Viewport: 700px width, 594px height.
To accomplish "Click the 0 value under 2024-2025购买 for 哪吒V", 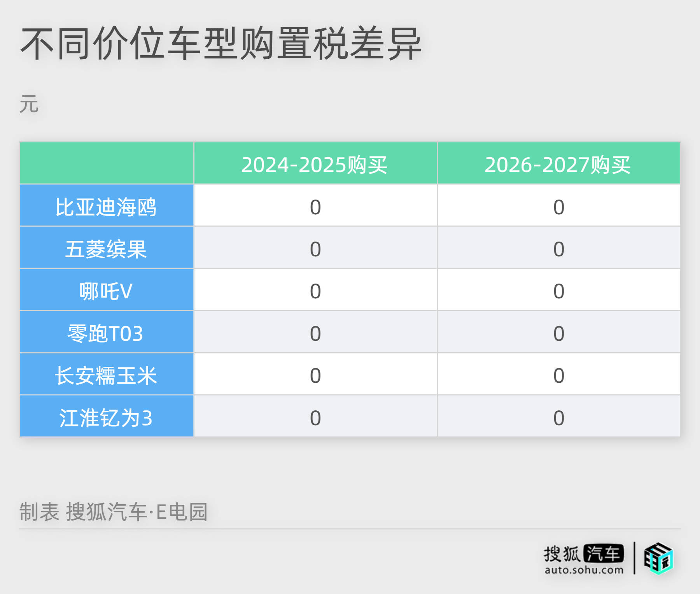I will click(315, 290).
